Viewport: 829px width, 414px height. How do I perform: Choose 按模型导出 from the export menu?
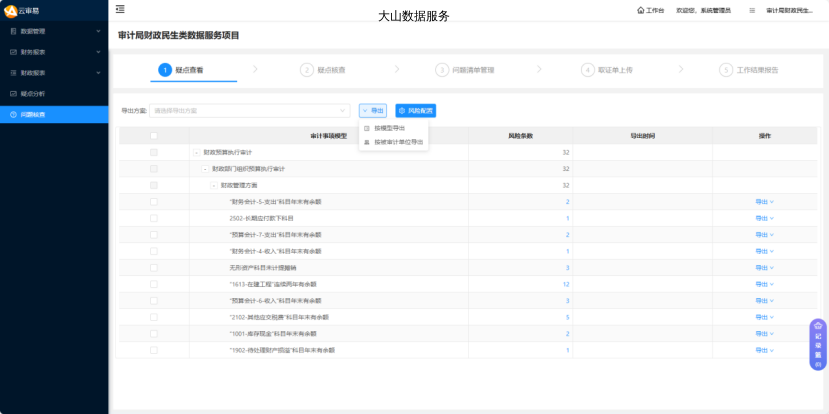(x=390, y=128)
